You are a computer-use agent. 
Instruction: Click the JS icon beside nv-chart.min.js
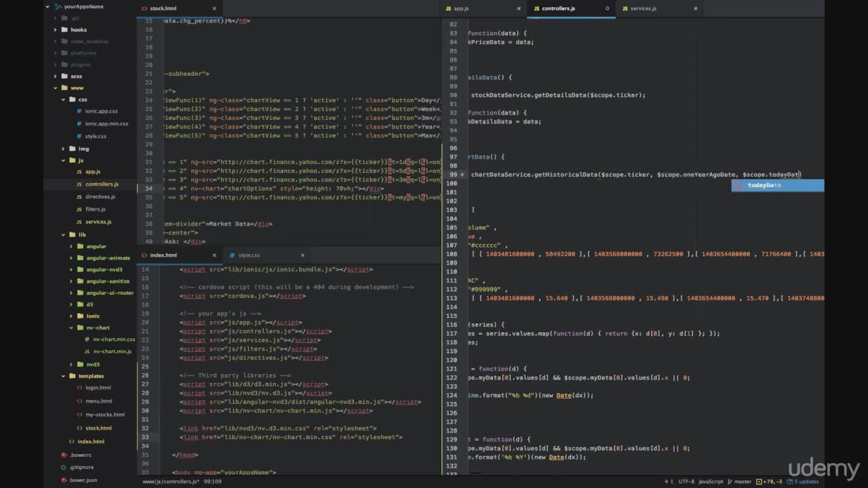[87, 351]
